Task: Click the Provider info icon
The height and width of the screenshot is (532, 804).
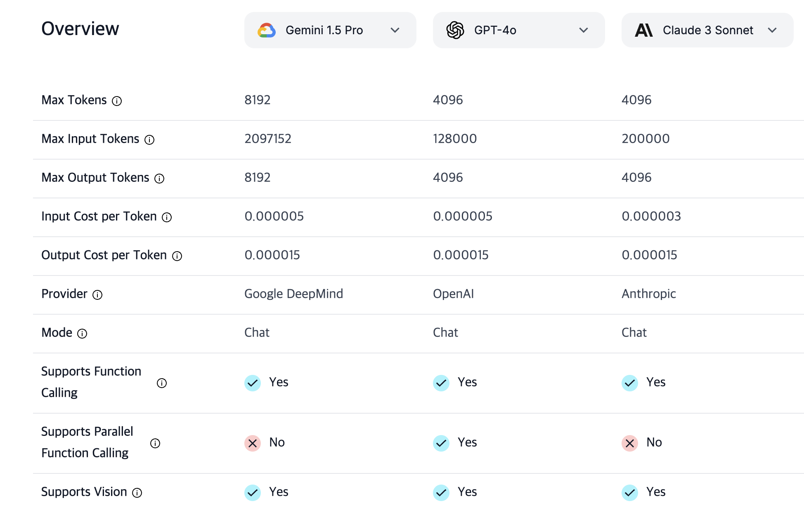Action: (97, 295)
